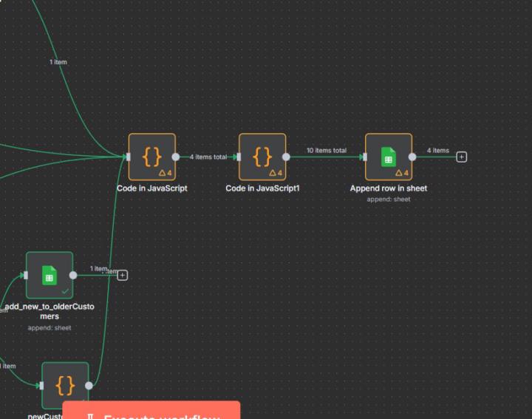Click the Append row in sheet node icon
The image size is (532, 419).
pos(388,156)
